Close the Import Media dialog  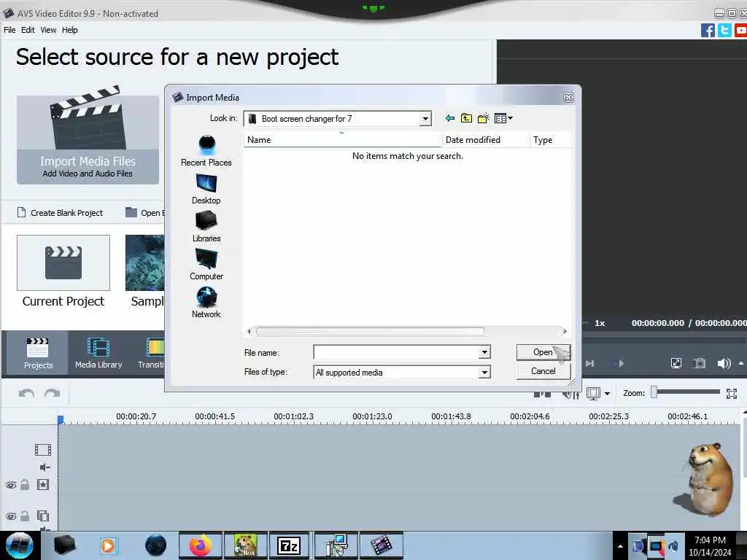[x=568, y=98]
